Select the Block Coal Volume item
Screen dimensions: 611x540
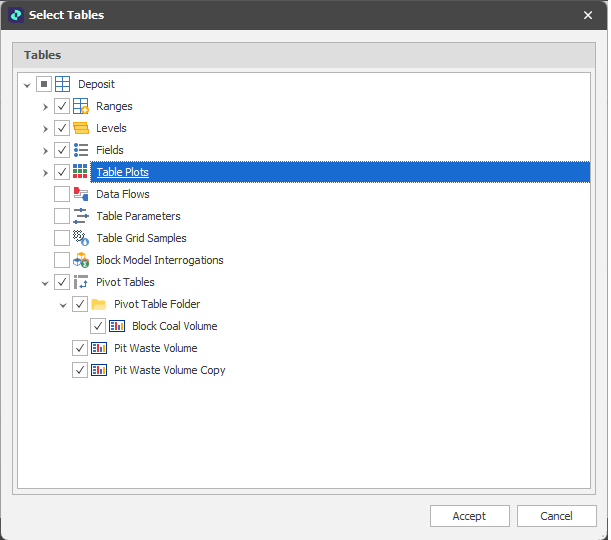(x=174, y=326)
